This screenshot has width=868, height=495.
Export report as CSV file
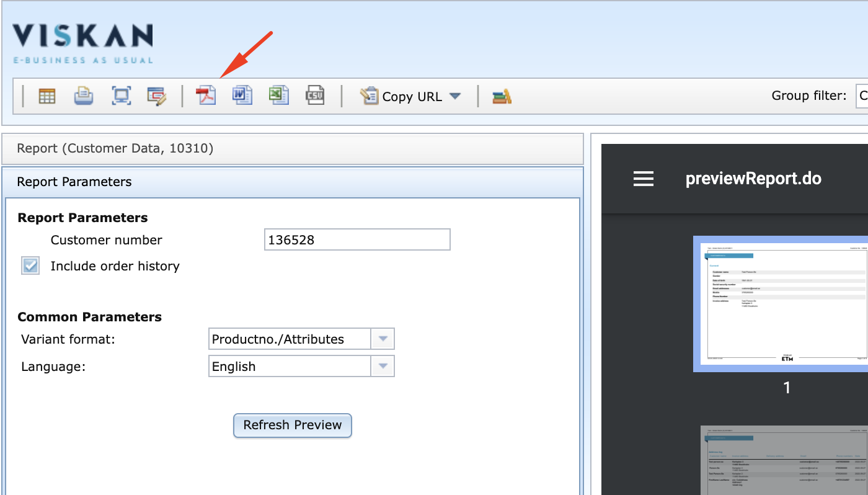pos(315,96)
